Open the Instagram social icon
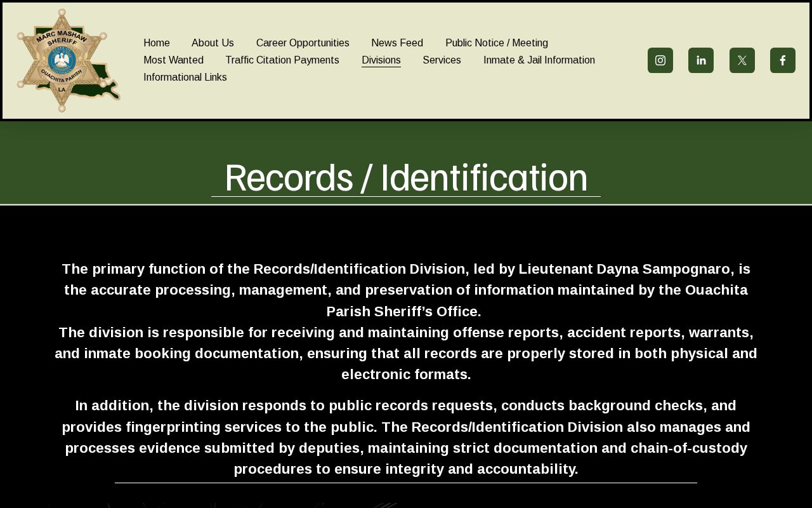812x508 pixels. tap(660, 60)
